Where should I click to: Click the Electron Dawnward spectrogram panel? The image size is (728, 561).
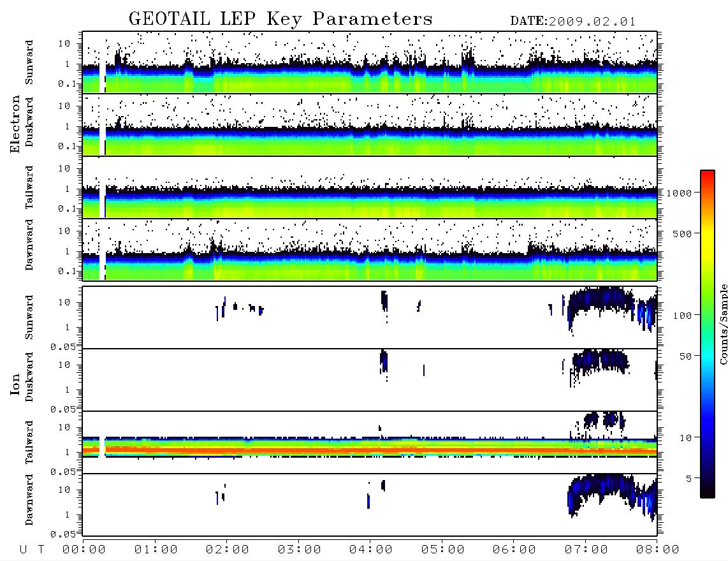(x=370, y=250)
